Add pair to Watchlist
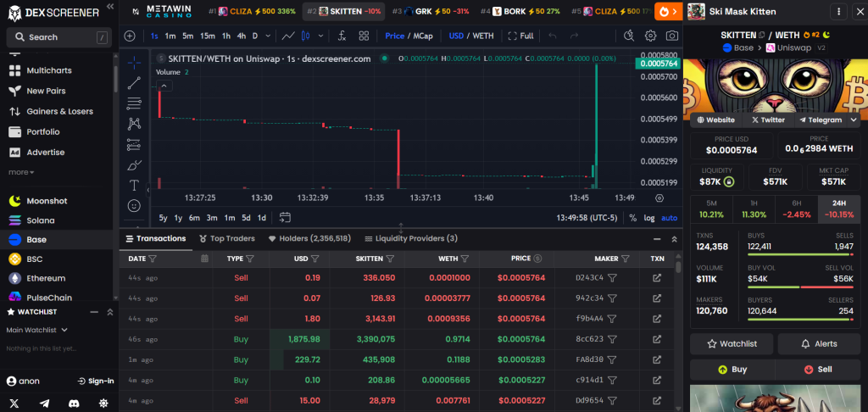 732,344
